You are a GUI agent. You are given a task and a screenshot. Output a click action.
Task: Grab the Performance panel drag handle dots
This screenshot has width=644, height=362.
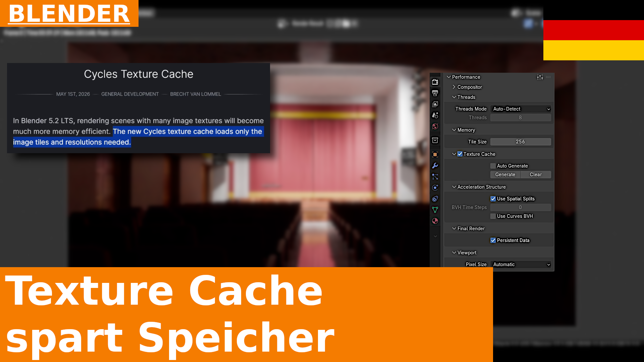548,77
